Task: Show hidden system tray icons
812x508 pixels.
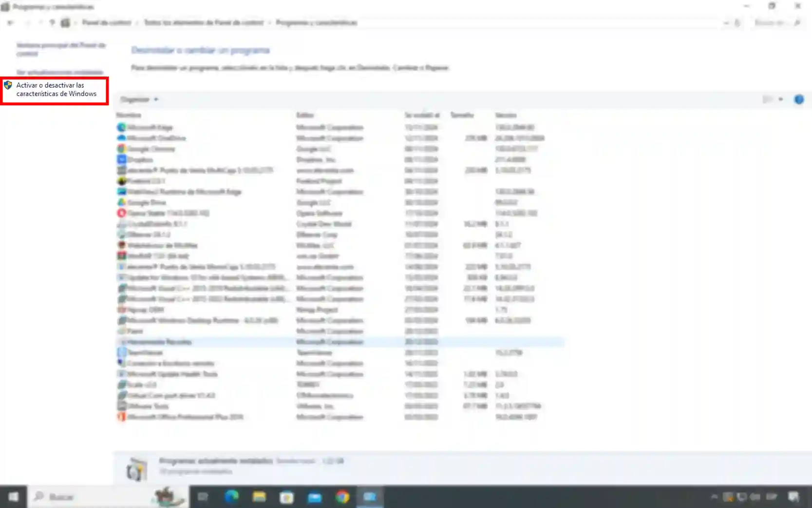Action: click(714, 497)
